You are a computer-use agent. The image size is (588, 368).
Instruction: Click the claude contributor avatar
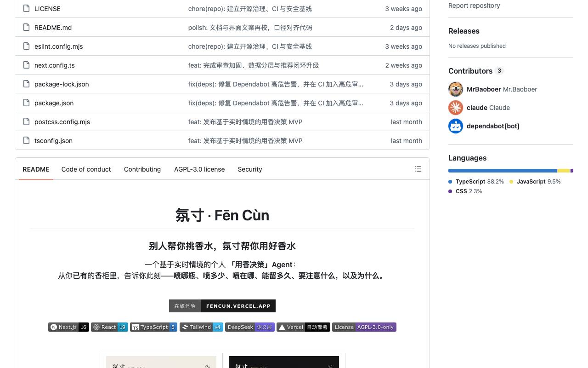pos(456,108)
